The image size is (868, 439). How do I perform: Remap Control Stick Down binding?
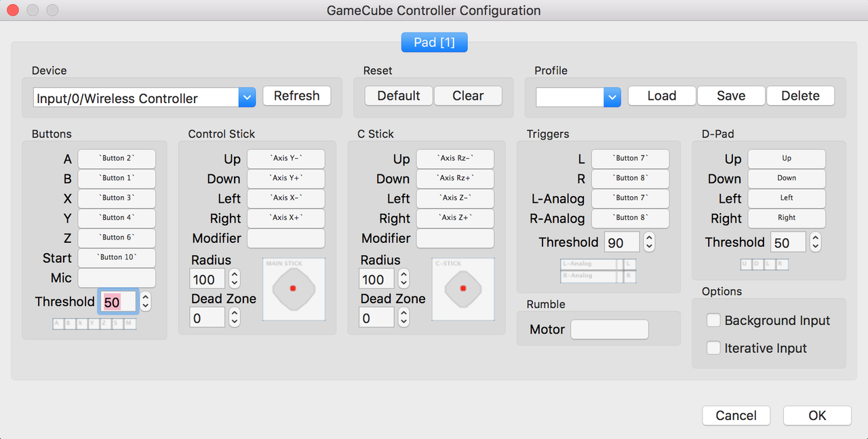[x=285, y=178]
